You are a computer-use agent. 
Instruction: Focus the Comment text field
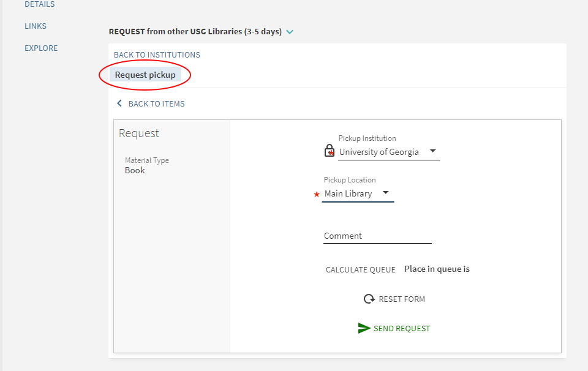tap(377, 236)
